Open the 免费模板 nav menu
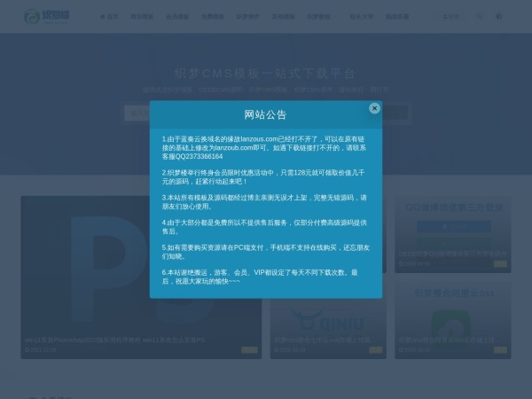 tap(213, 17)
